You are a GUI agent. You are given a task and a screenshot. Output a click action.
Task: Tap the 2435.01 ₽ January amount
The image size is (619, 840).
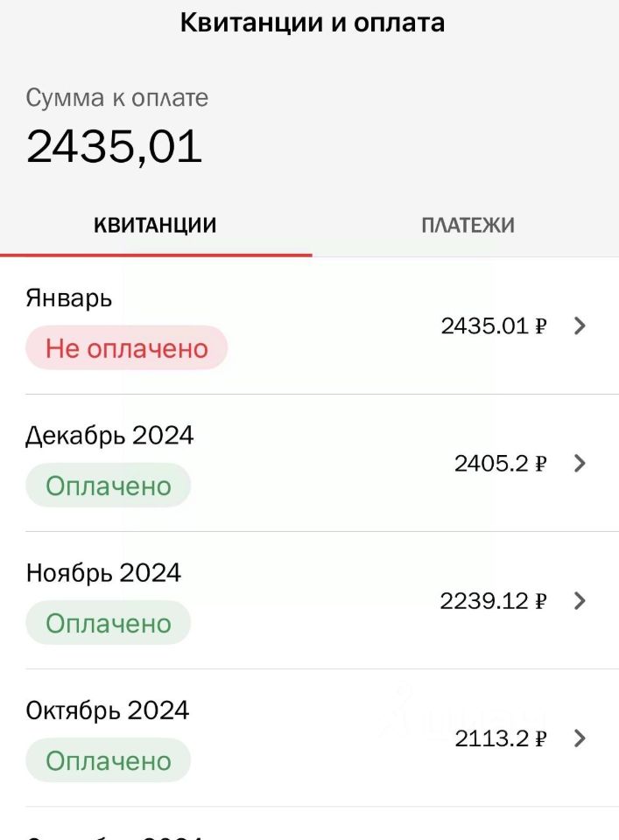click(x=494, y=326)
